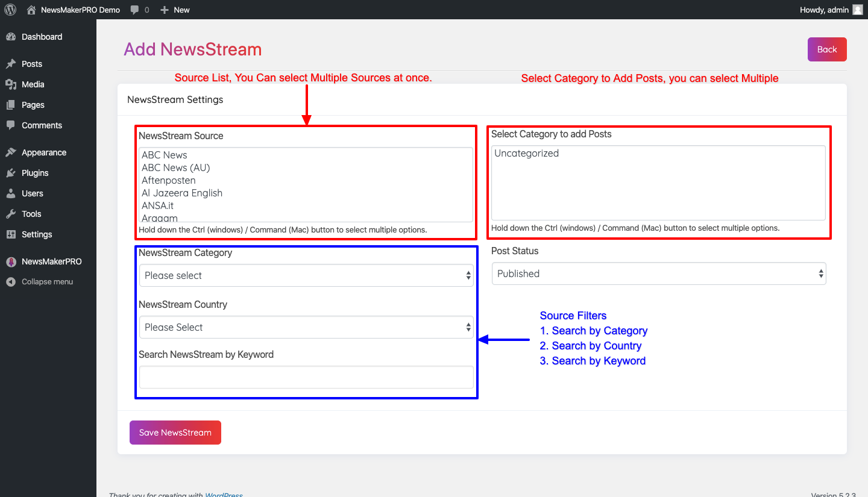
Task: Click the Users person icon
Action: click(x=11, y=193)
